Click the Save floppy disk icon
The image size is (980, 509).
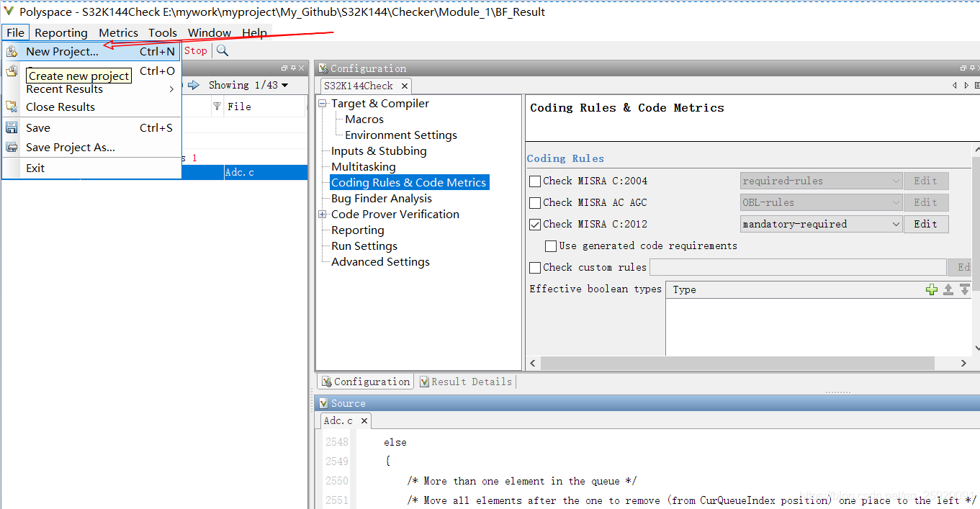pyautogui.click(x=12, y=127)
